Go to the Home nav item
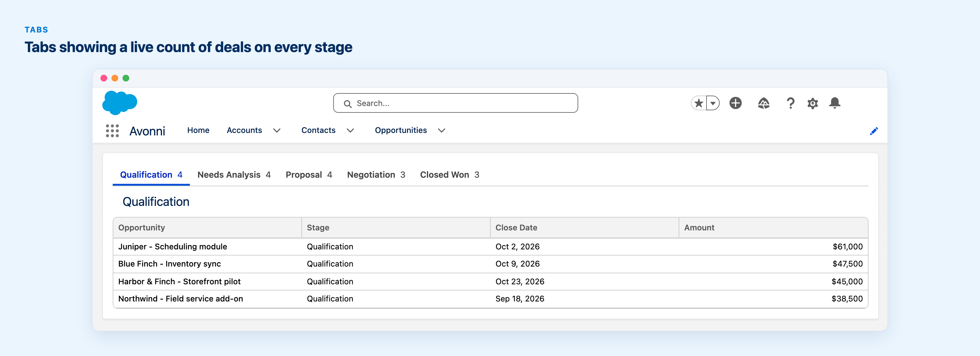 (198, 130)
